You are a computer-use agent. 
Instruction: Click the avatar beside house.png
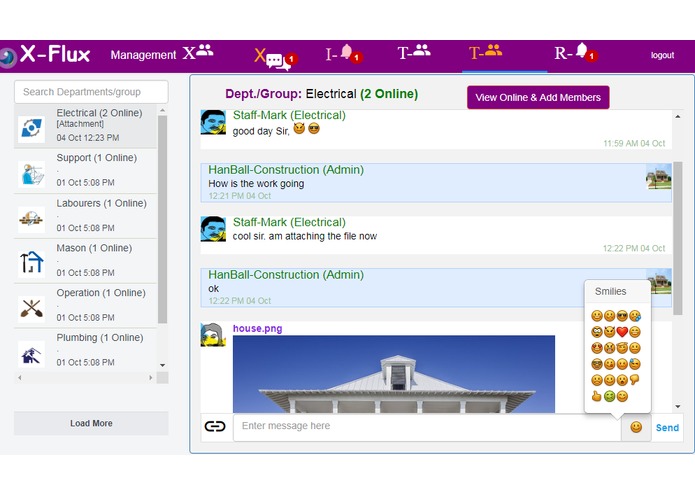pyautogui.click(x=213, y=335)
